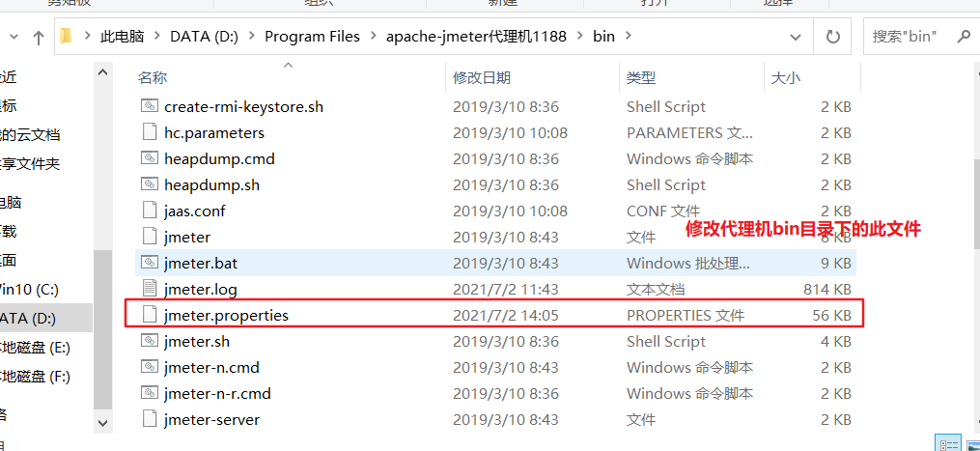The width and height of the screenshot is (980, 451).
Task: Expand the chevron after bin breadcrumb
Action: tap(629, 37)
